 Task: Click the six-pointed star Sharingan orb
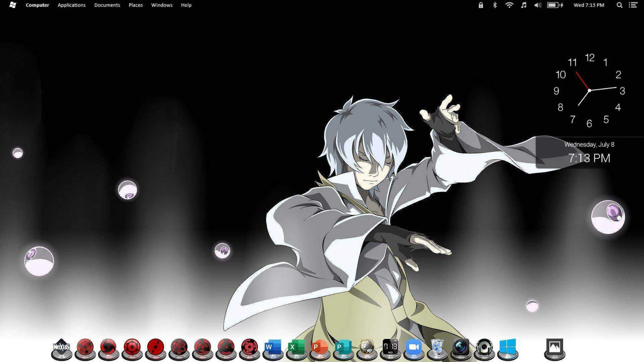tap(179, 347)
